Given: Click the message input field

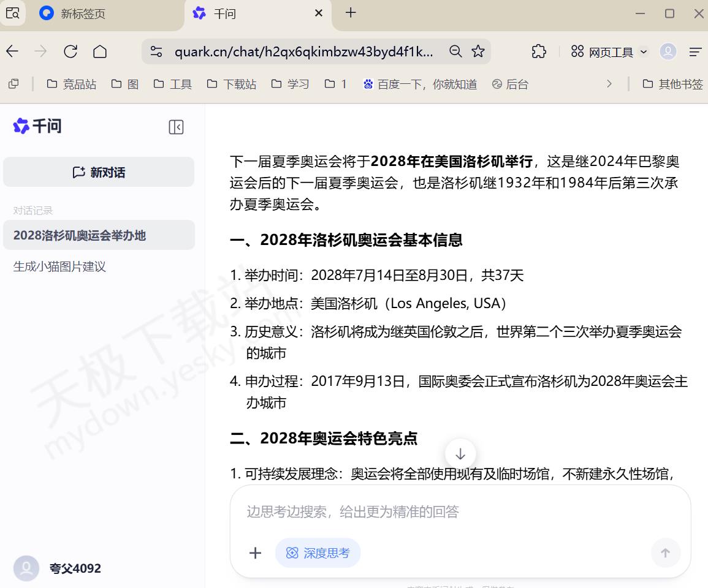Looking at the screenshot, I should [460, 512].
